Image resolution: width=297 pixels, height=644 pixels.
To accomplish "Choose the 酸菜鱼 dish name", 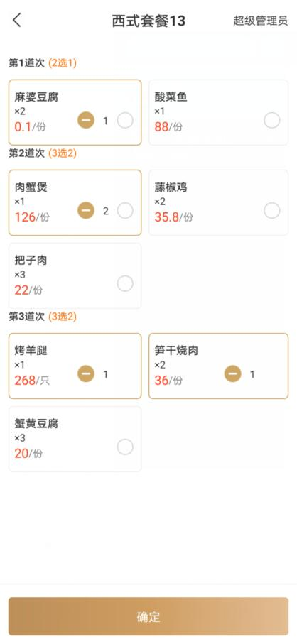I will (x=171, y=97).
